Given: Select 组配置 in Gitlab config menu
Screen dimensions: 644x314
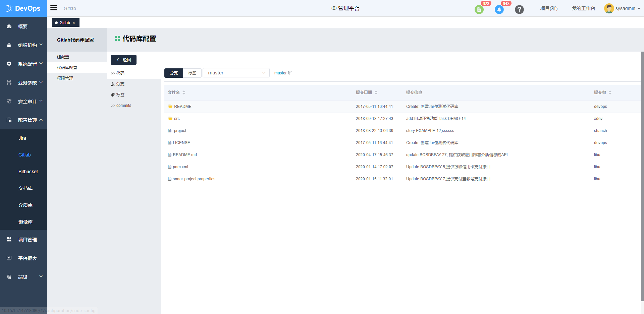Looking at the screenshot, I should [77, 57].
